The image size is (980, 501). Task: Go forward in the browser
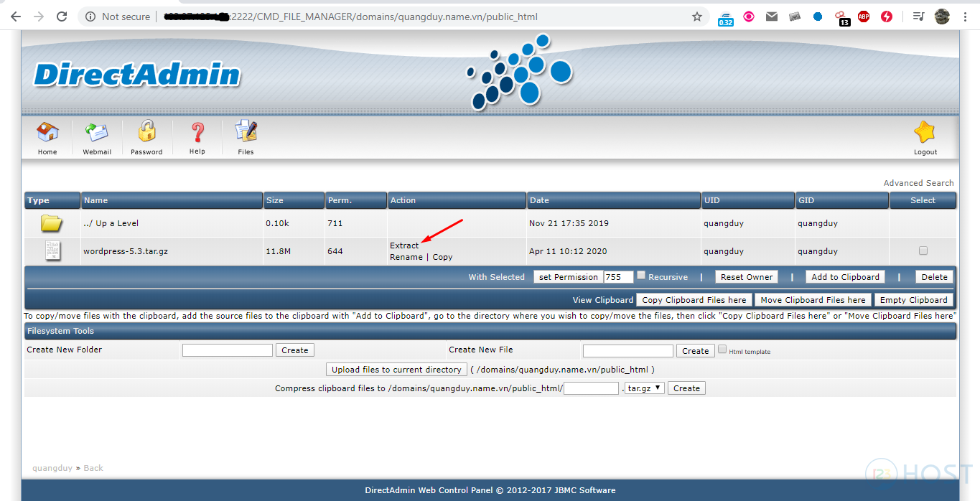coord(39,17)
